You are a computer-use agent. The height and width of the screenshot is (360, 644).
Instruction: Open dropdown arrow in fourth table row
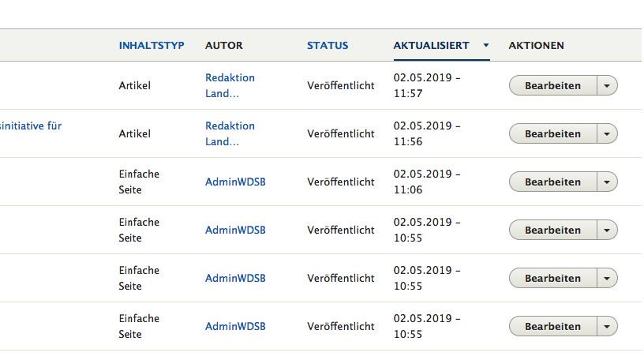click(x=607, y=231)
